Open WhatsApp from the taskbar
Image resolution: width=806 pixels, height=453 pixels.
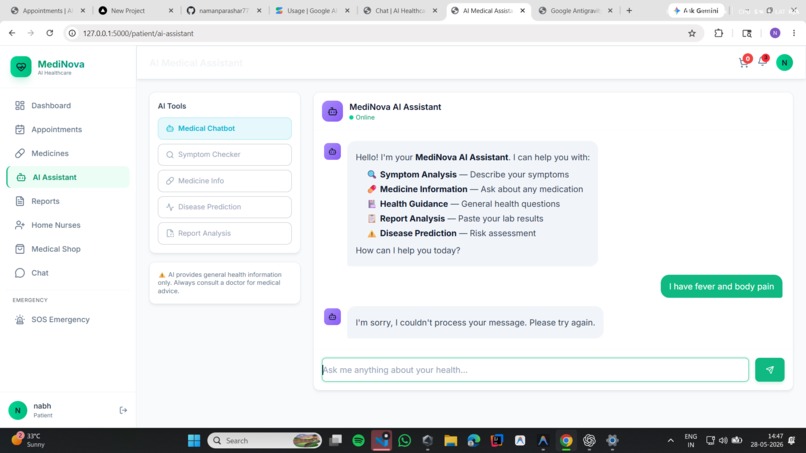pyautogui.click(x=405, y=441)
